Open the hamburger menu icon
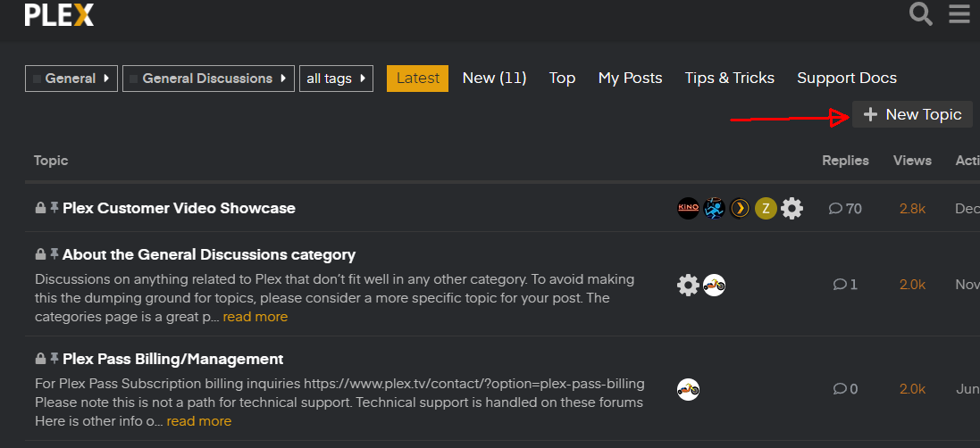 pyautogui.click(x=959, y=14)
